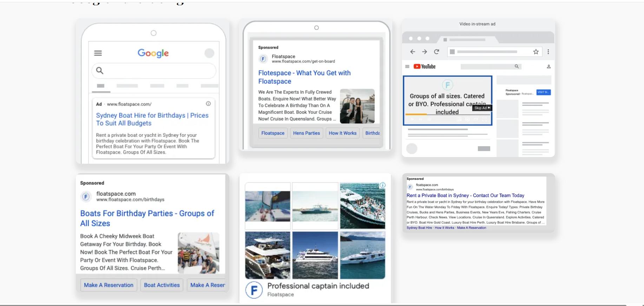Open the Hens Parties sitelink
644x306 pixels.
[x=306, y=133]
